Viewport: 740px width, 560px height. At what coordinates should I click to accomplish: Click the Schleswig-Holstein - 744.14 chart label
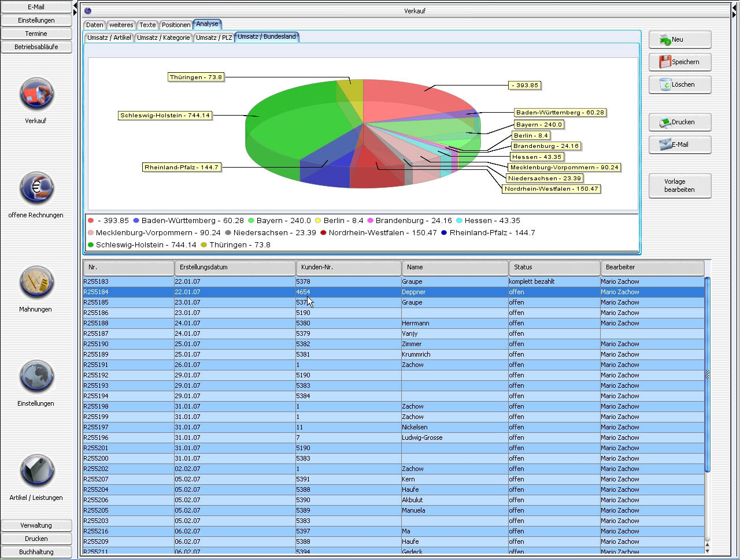pos(165,116)
